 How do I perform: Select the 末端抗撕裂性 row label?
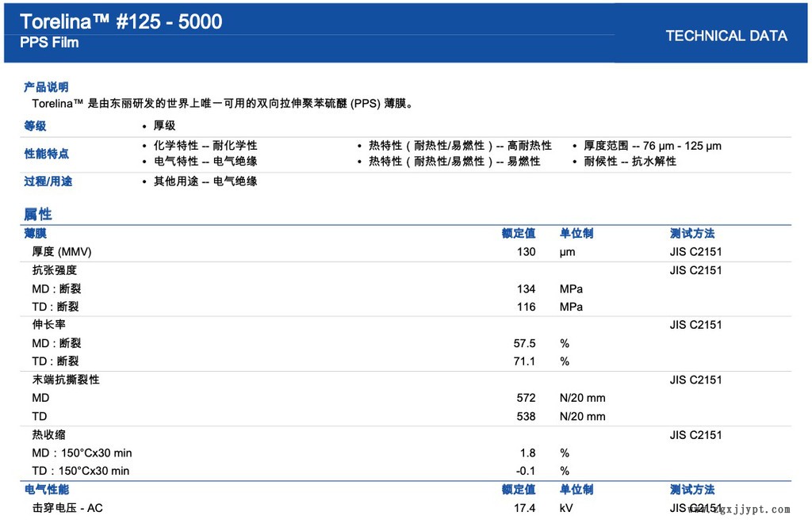click(65, 380)
